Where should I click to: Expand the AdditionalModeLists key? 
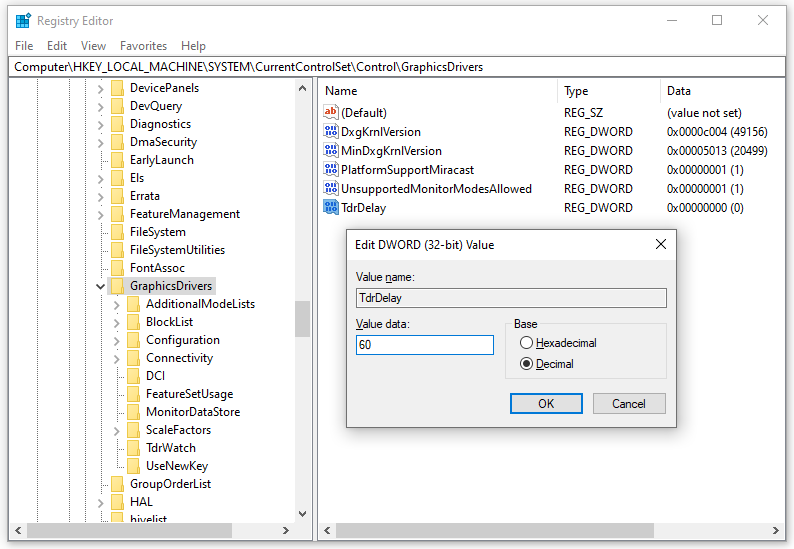116,305
